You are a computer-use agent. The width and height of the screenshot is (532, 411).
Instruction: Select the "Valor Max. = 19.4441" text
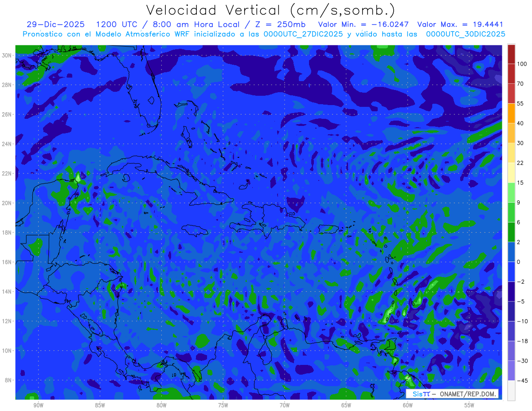tap(460, 24)
